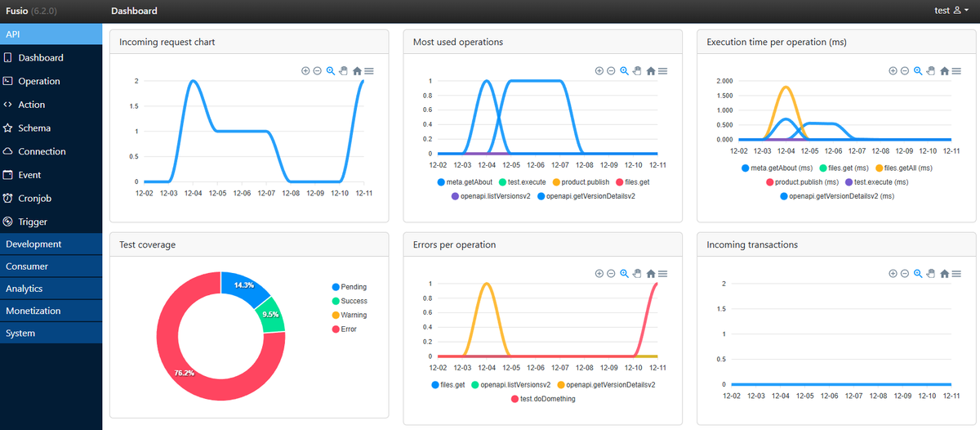Screen dimensions: 980x430
Task: Enable the pan hand tool in Execution time chart
Action: point(930,71)
